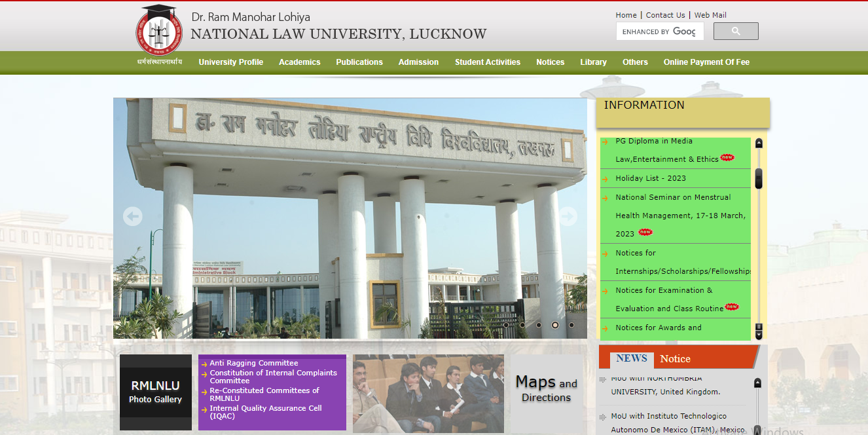
Task: Open Notices menu
Action: point(551,62)
